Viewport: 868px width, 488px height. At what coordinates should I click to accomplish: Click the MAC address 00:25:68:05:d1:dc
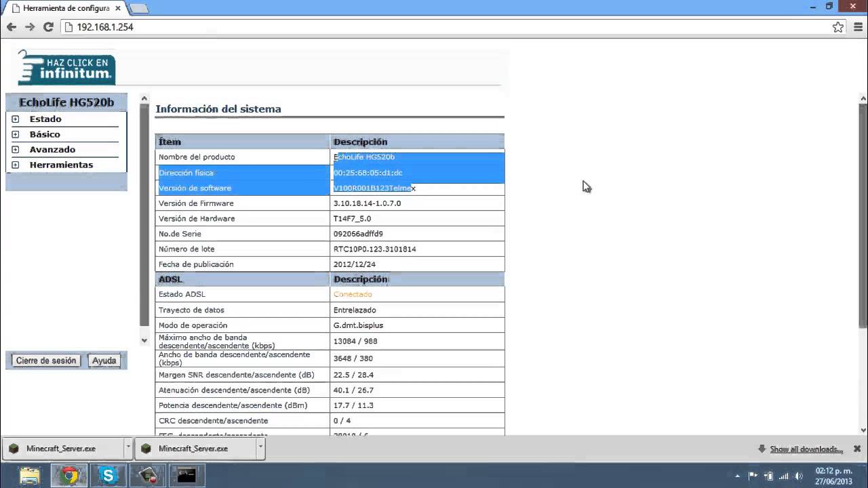click(368, 173)
